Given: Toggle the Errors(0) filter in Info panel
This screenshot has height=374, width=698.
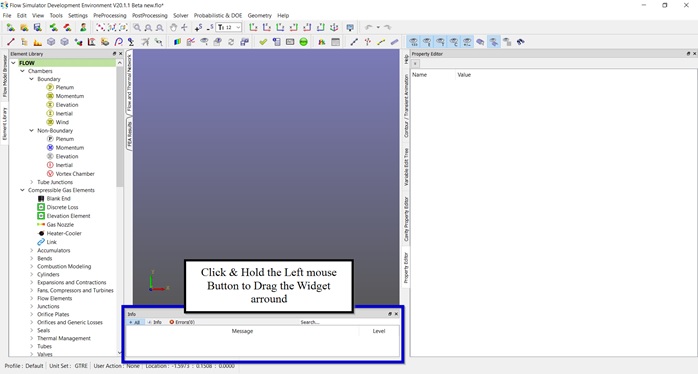Looking at the screenshot, I should [x=182, y=322].
